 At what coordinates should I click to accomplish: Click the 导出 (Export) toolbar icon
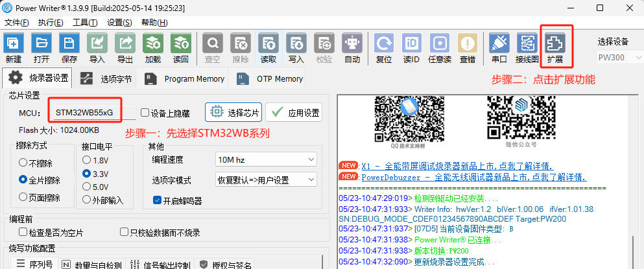(125, 43)
